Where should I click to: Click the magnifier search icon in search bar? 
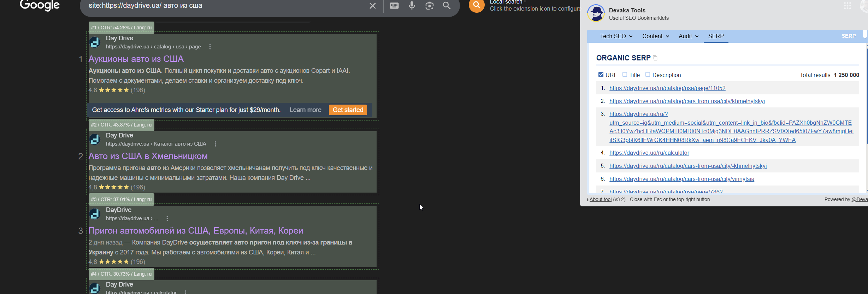[447, 6]
